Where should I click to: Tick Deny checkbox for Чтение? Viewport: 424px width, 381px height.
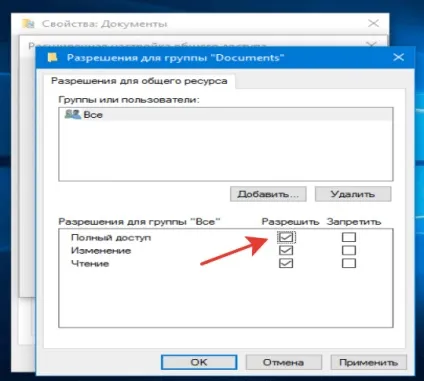pyautogui.click(x=349, y=263)
